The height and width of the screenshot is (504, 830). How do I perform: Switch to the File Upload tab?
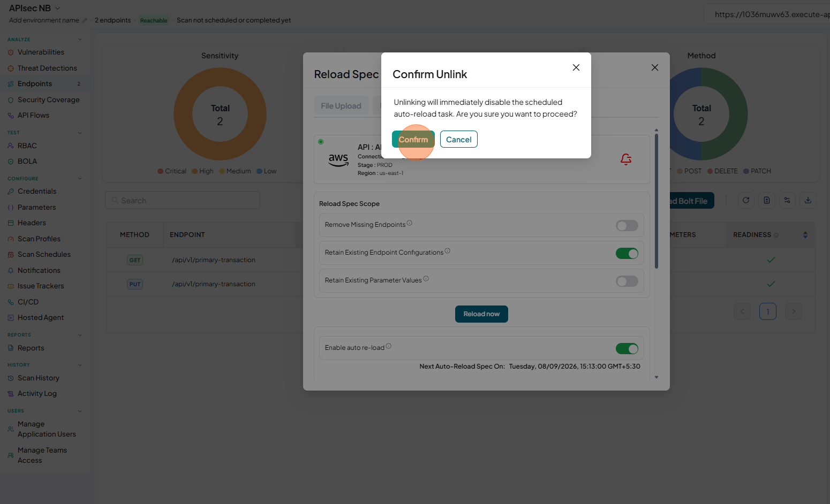coord(341,106)
